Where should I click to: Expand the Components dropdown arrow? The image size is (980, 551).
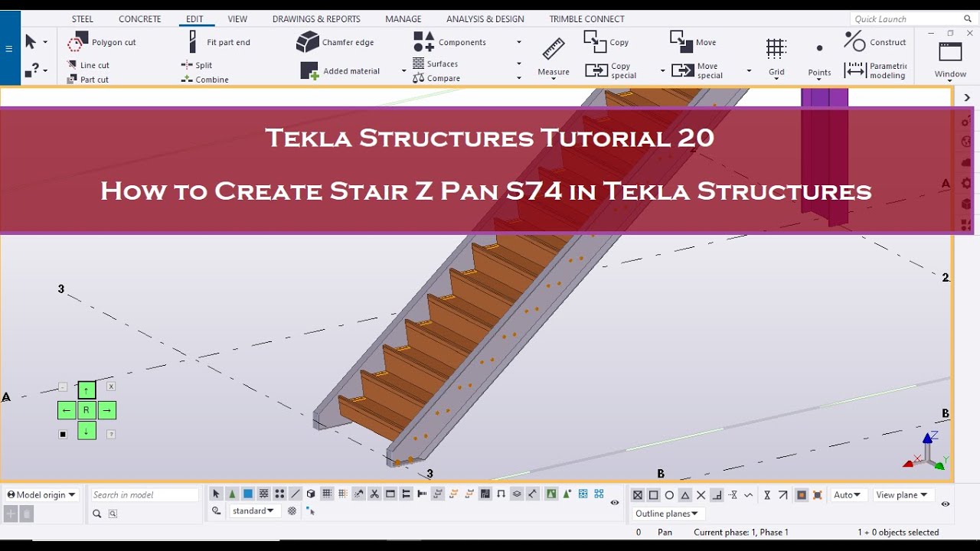[x=519, y=42]
